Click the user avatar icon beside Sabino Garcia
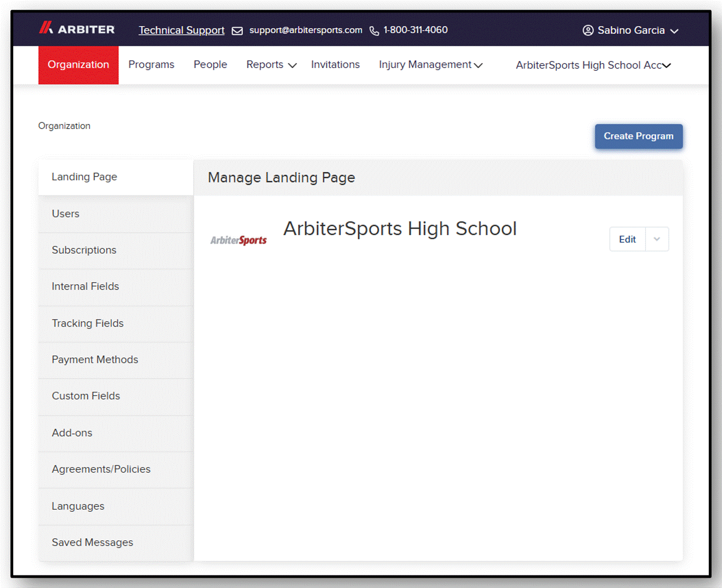This screenshot has width=722, height=588. (588, 30)
